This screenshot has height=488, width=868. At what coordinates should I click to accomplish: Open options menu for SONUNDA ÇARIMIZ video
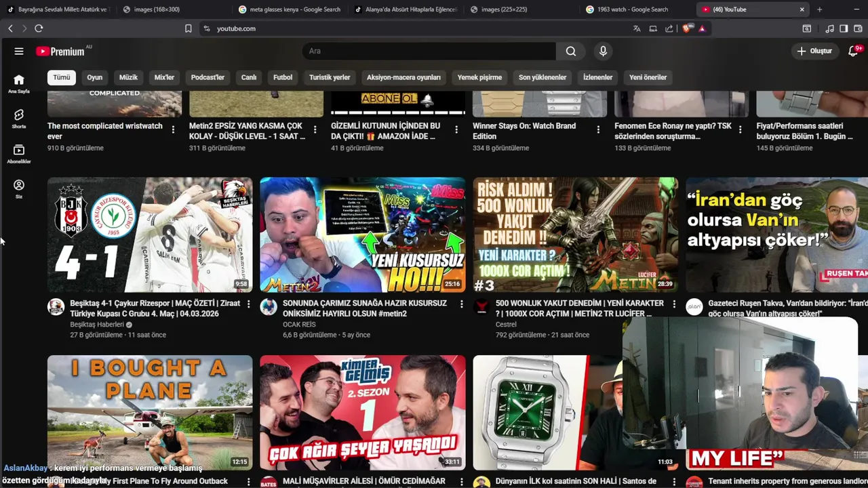click(461, 304)
